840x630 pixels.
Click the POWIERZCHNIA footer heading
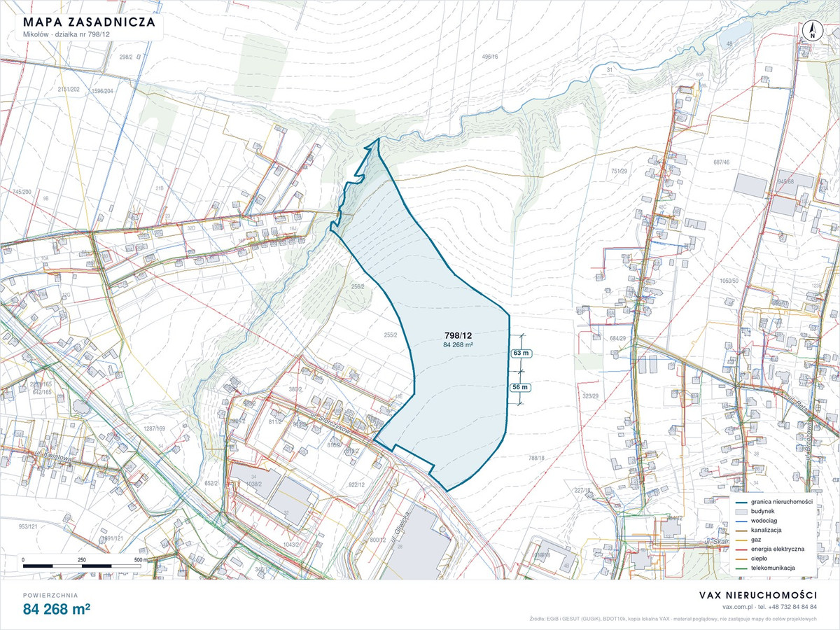(x=50, y=595)
